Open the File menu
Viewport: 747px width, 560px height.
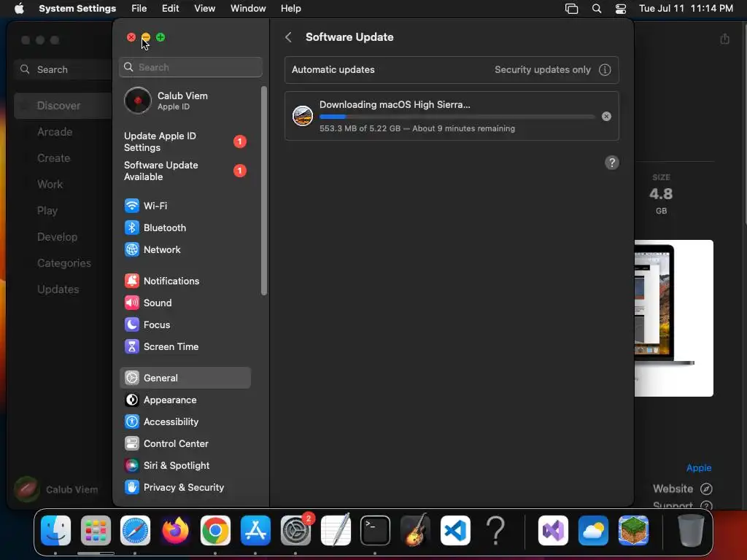139,9
